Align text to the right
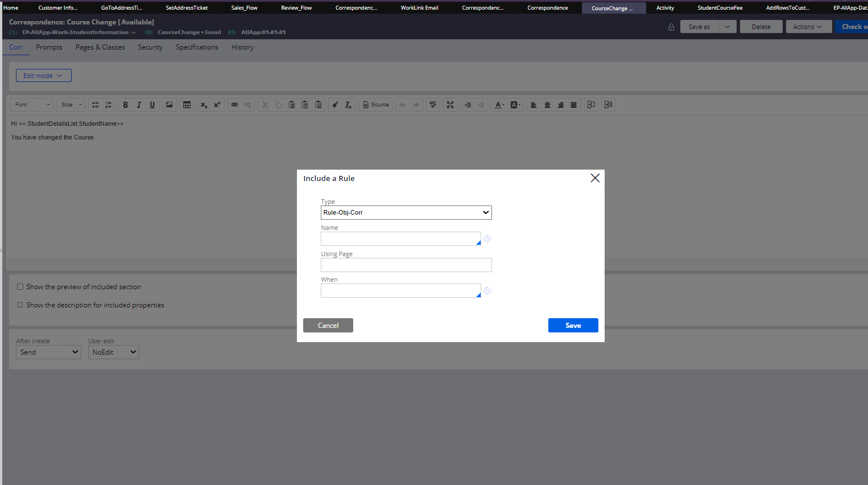Image resolution: width=868 pixels, height=485 pixels. pyautogui.click(x=560, y=105)
